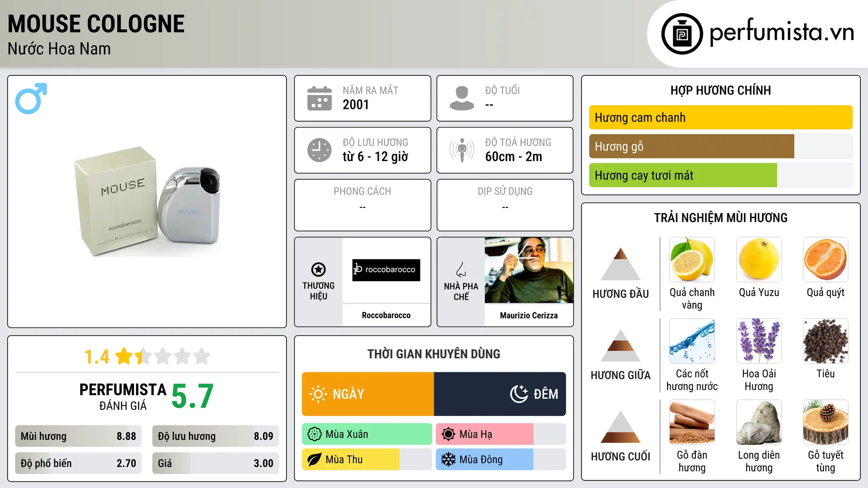
Task: Click the sun icon in the Ngày bar
Action: tap(318, 394)
